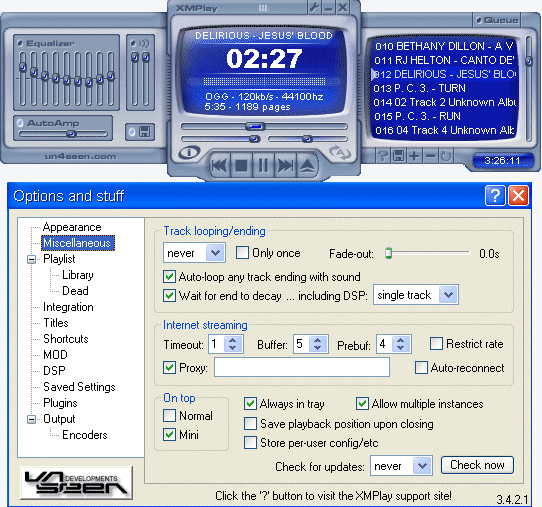Click the eject/open file button

(x=307, y=166)
